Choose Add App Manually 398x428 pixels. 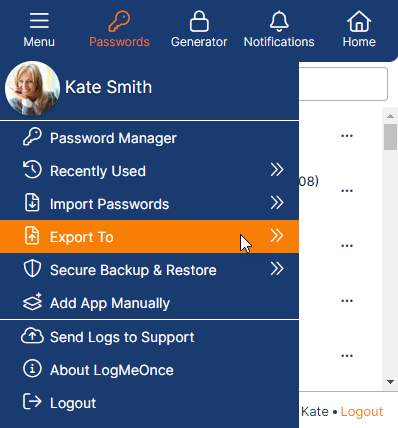[149, 303]
